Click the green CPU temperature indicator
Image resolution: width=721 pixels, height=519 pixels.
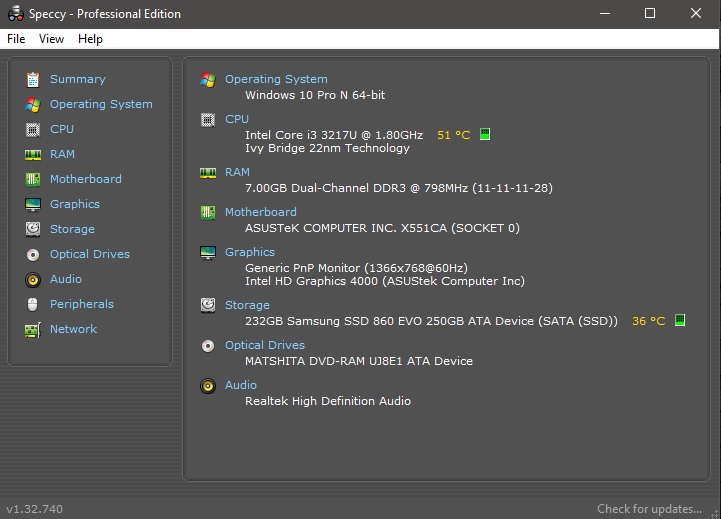click(x=485, y=134)
